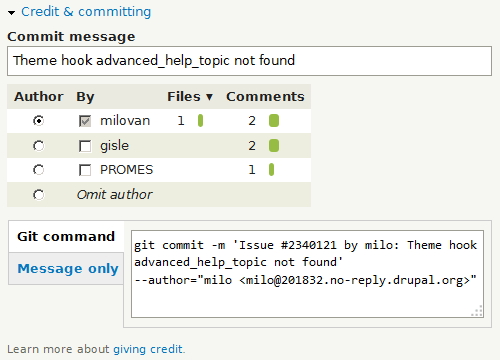Open the giving credit link
Viewport: 500px width, 360px height.
click(148, 349)
